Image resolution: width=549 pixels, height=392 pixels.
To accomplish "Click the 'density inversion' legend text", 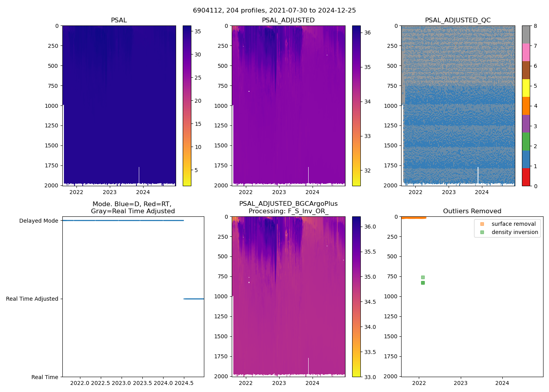I will point(514,232).
